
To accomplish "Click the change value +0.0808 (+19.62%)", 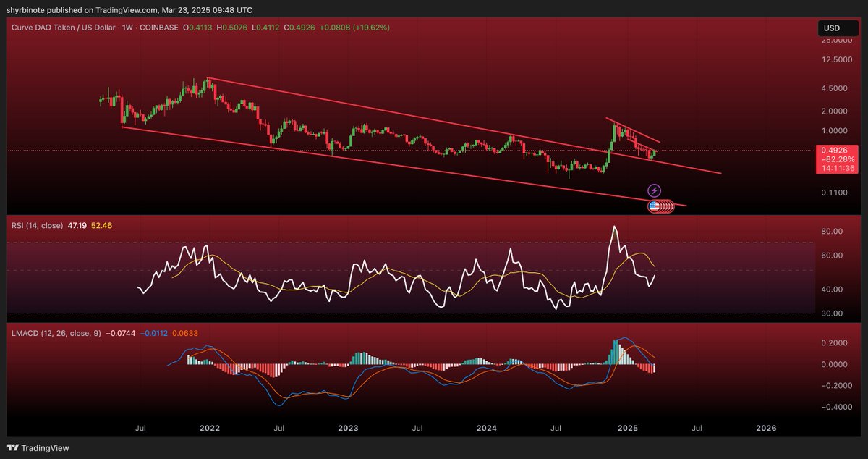I will [x=355, y=27].
